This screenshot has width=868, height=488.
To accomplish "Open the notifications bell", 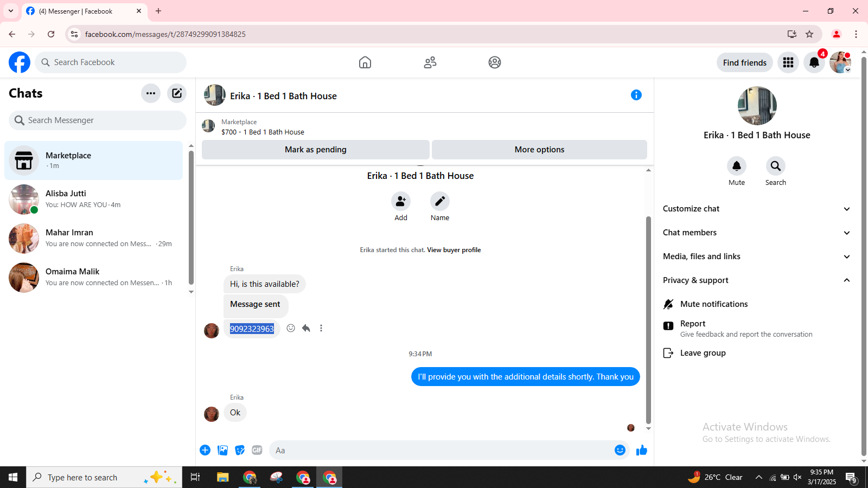I will 814,62.
